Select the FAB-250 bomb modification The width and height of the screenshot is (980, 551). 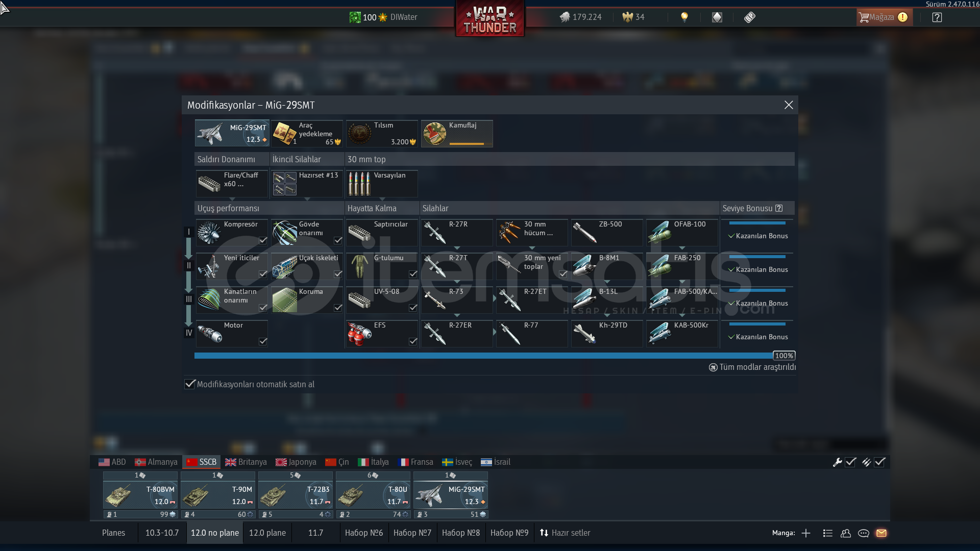point(682,266)
